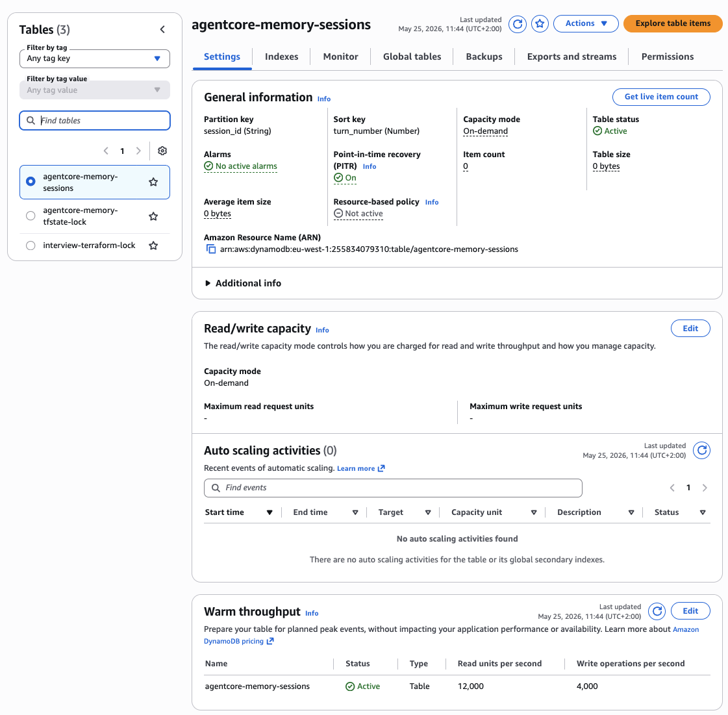The width and height of the screenshot is (728, 715).
Task: Focus the Find events search field
Action: (x=393, y=488)
